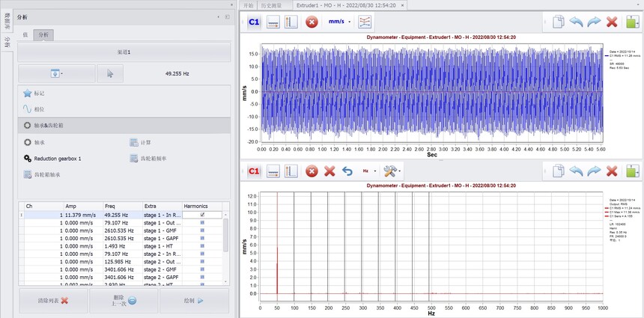Click the copy icon in the waveform toolbar
The height and width of the screenshot is (318, 644).
[x=557, y=22]
